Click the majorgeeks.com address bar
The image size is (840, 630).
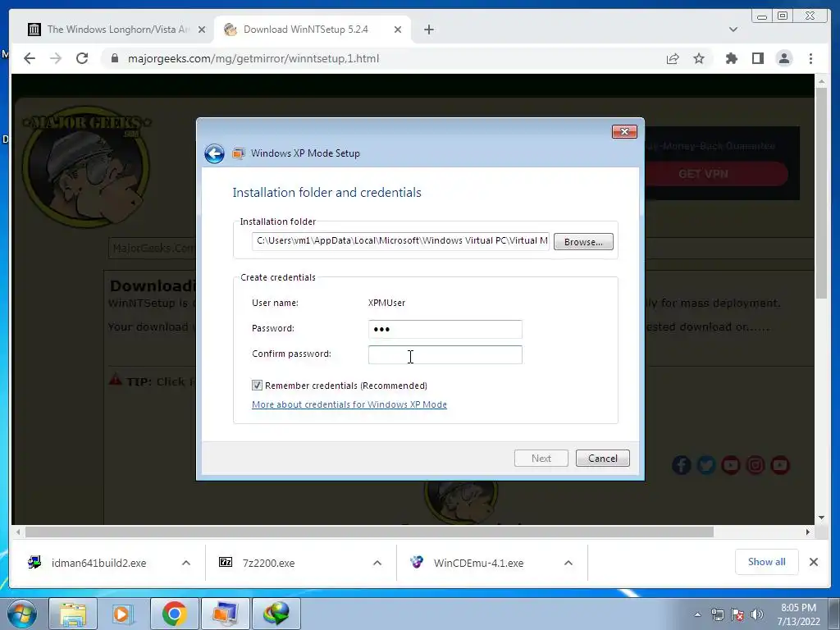(253, 58)
